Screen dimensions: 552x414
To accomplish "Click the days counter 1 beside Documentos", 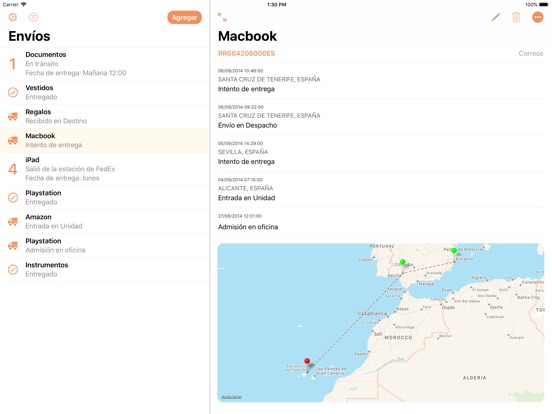I will 13,64.
